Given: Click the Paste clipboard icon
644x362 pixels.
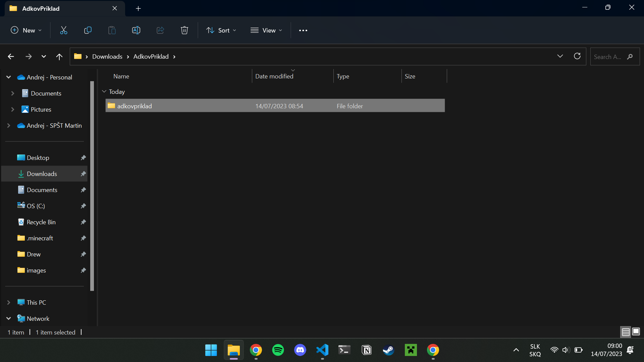Looking at the screenshot, I should [112, 30].
